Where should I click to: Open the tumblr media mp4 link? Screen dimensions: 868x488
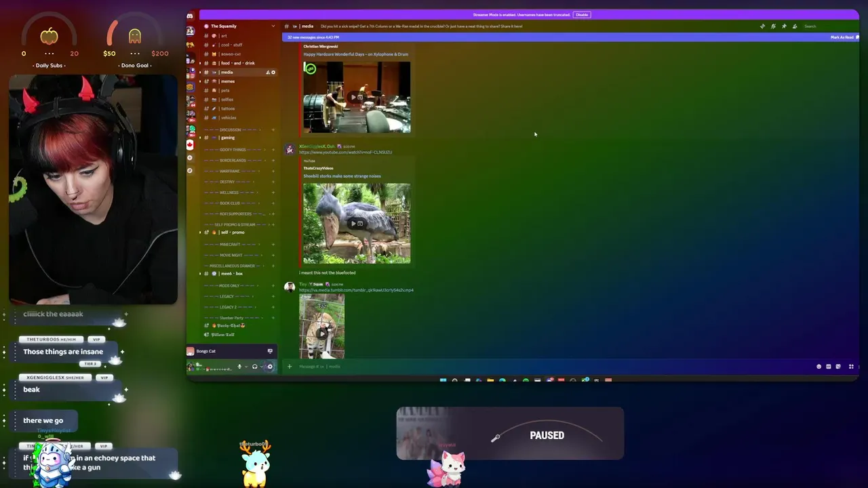coord(356,290)
